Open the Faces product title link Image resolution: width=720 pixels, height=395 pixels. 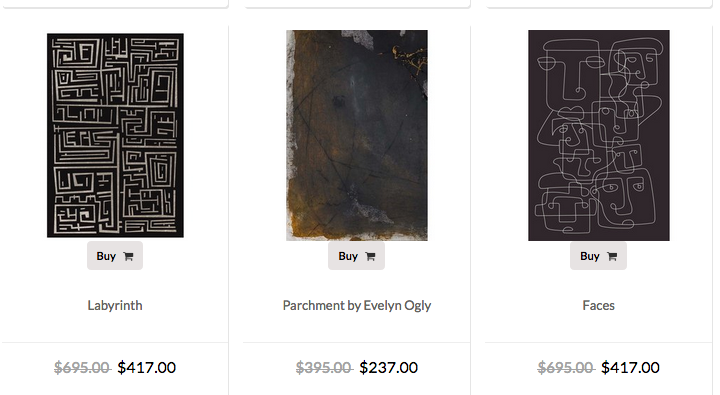[x=598, y=305]
